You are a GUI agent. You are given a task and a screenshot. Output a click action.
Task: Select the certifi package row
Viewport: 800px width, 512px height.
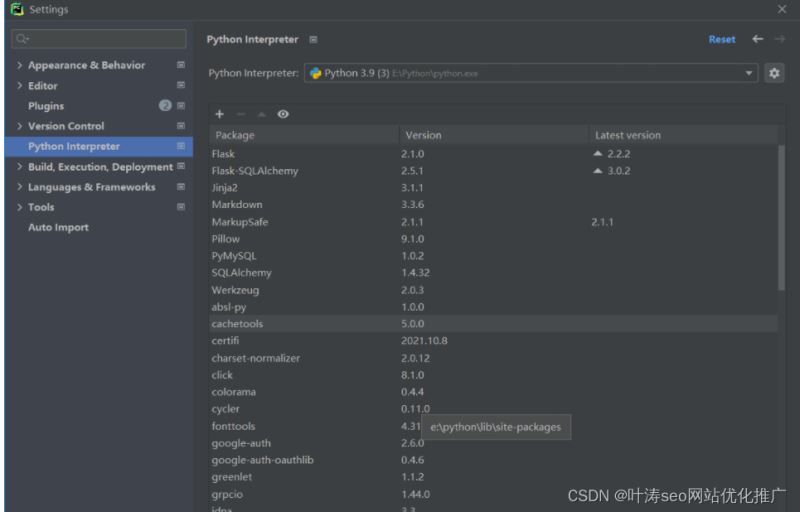[493, 341]
